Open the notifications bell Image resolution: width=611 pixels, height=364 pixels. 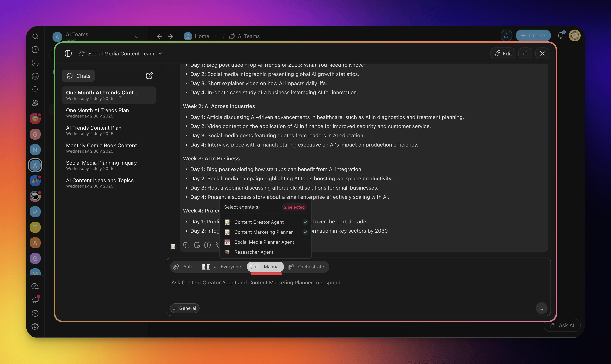[x=561, y=35]
